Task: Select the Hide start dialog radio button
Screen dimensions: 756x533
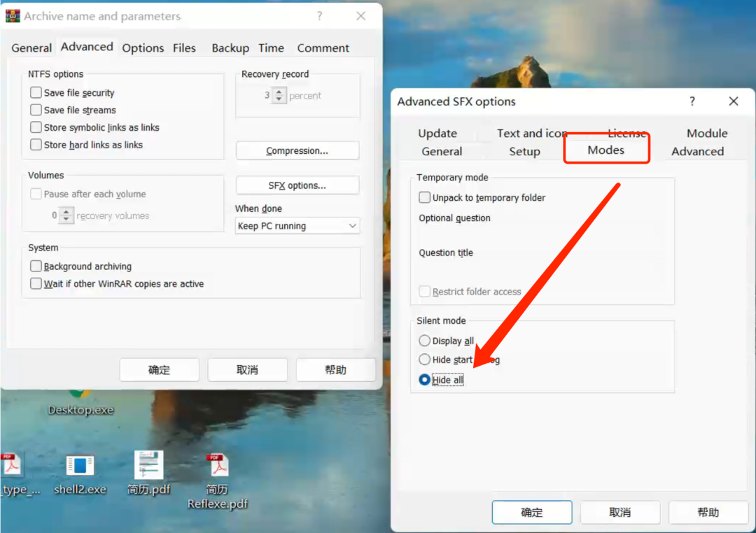Action: pyautogui.click(x=424, y=359)
